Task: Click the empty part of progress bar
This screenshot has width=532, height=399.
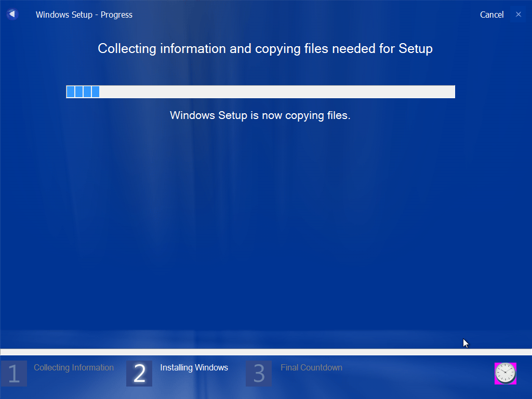Action: point(277,91)
